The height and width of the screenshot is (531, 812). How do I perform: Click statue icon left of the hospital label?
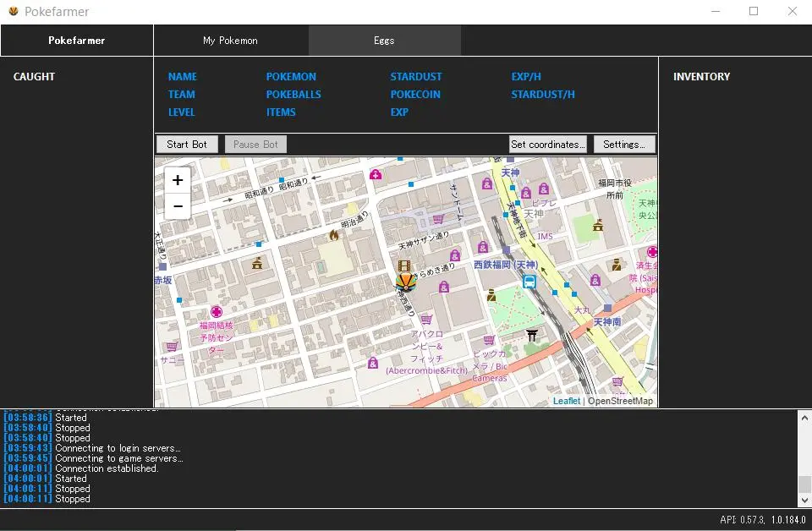pos(617,265)
